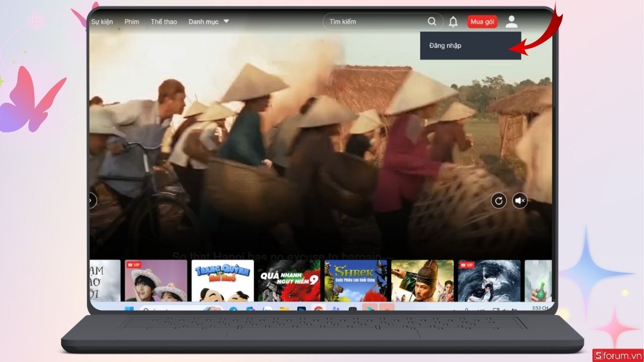
Task: Go to previous banner with left arrow
Action: point(92,201)
